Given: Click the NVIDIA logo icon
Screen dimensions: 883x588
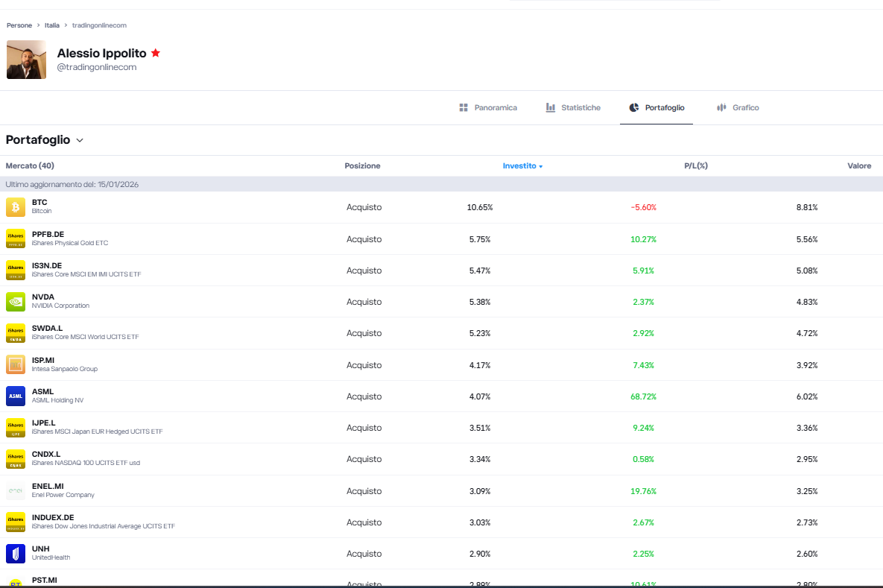Looking at the screenshot, I should [x=15, y=302].
